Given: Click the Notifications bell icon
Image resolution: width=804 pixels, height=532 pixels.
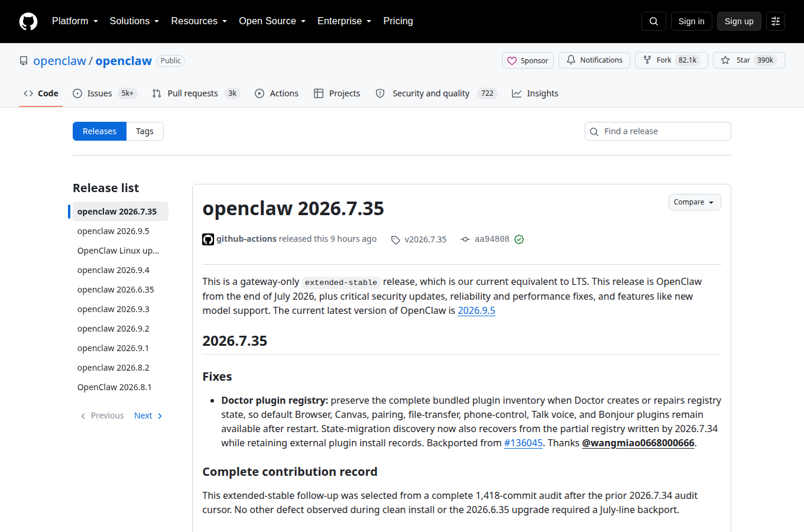Looking at the screenshot, I should 571,60.
